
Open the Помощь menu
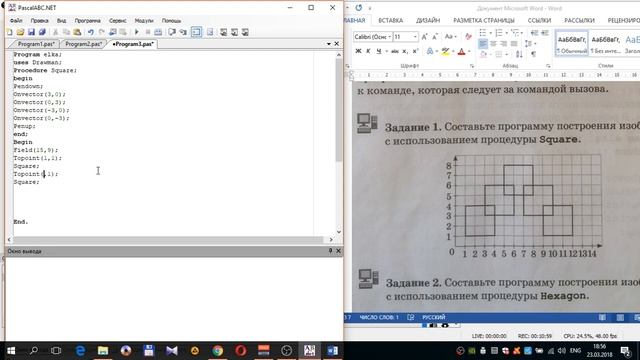171,20
